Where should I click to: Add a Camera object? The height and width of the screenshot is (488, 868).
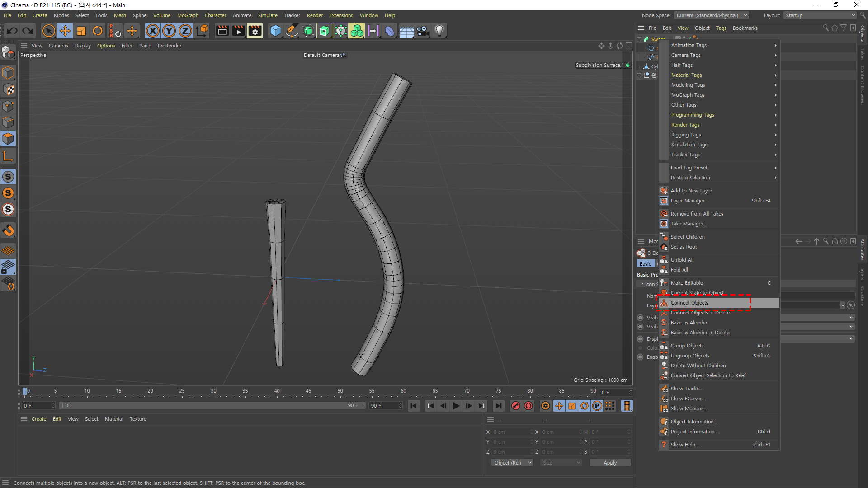(x=423, y=31)
